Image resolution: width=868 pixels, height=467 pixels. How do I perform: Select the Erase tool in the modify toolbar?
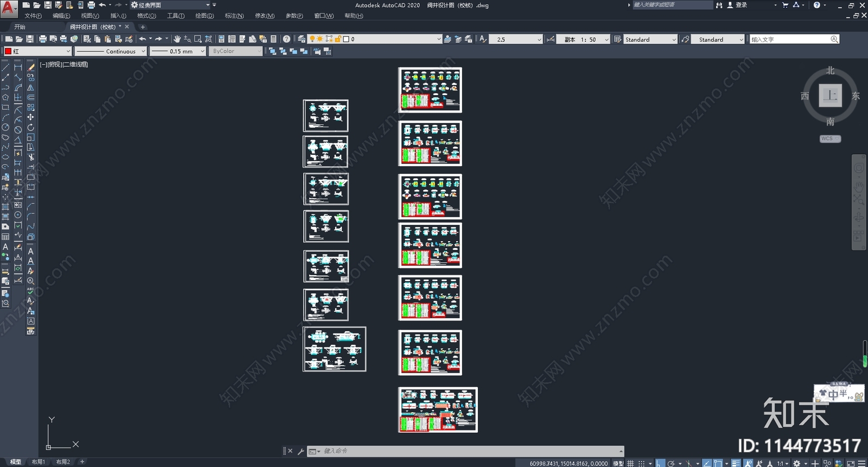pos(31,67)
